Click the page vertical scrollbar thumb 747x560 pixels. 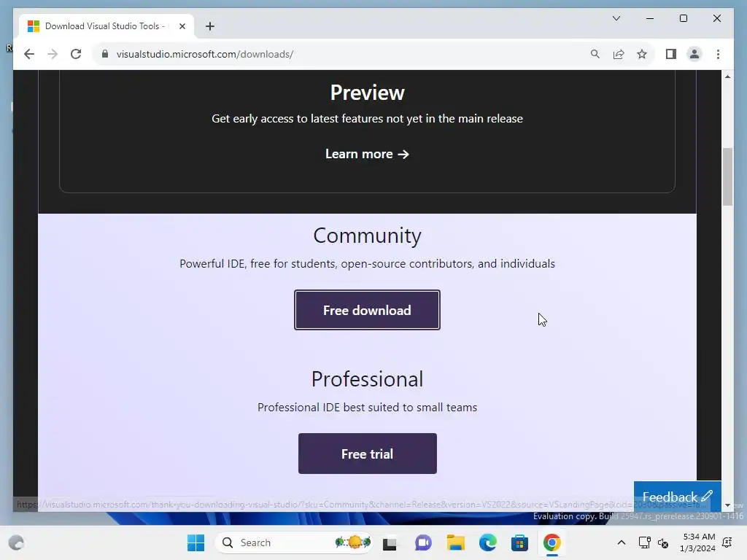pos(727,176)
